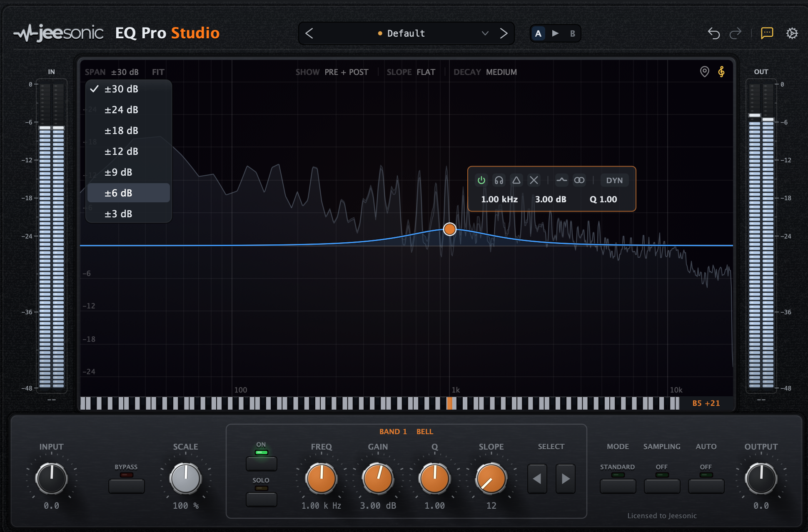Edit the 3.00 dB gain value in popup
Viewport: 808px width, 532px height.
(551, 199)
